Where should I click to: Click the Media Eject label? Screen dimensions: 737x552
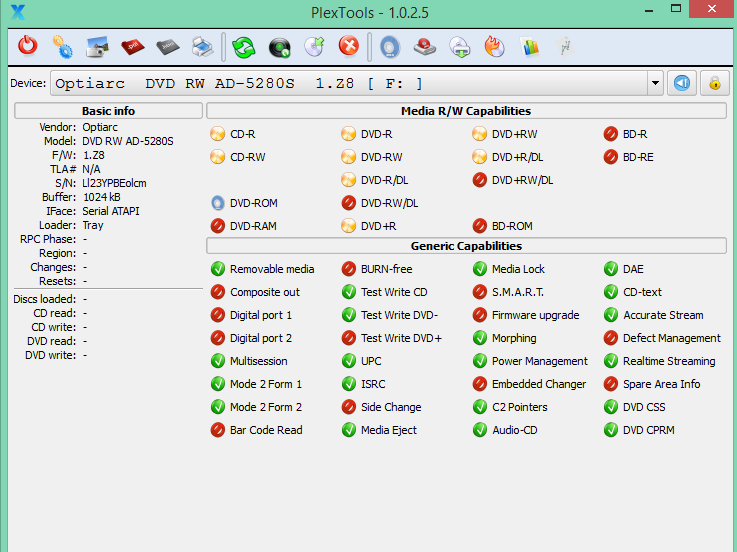point(389,430)
